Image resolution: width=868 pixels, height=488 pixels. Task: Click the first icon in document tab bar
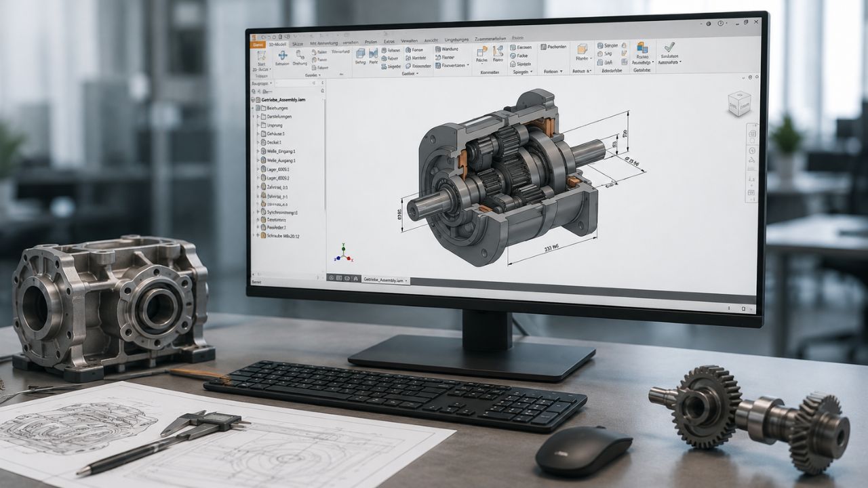pyautogui.click(x=331, y=278)
